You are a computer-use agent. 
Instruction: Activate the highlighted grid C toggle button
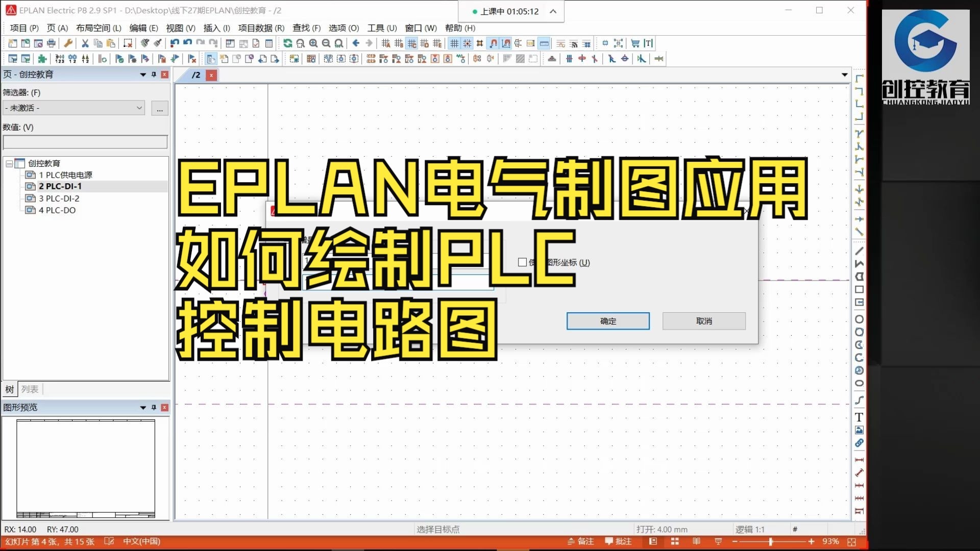pos(412,43)
